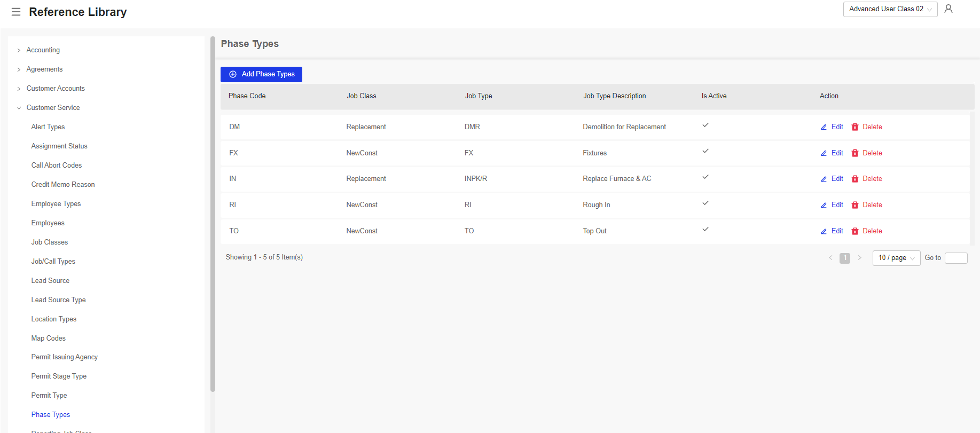Select Phase Types in sidebar
The width and height of the screenshot is (980, 433).
[x=51, y=415]
